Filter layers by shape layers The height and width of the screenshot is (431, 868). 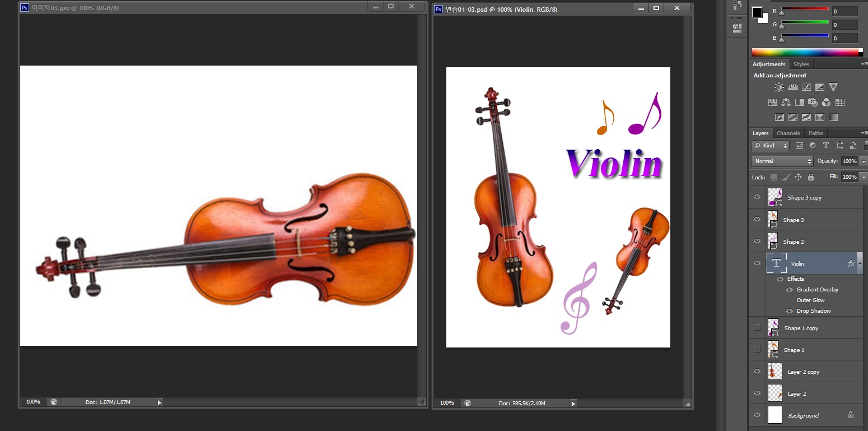point(839,146)
